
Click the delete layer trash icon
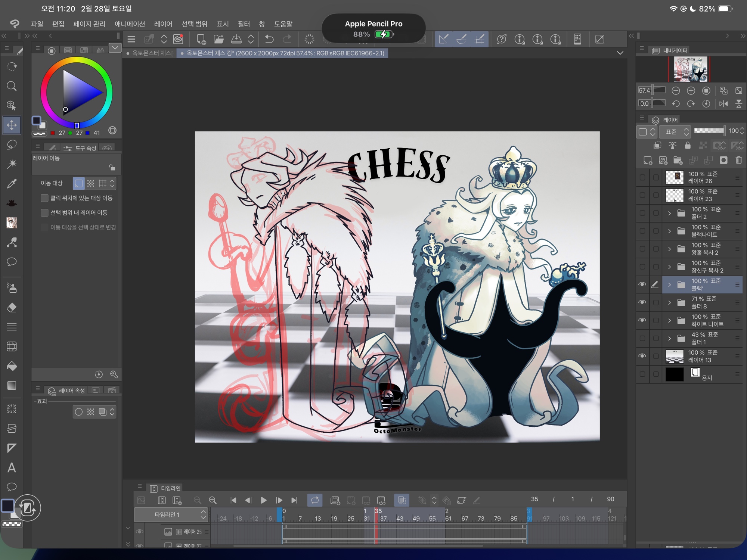click(738, 161)
